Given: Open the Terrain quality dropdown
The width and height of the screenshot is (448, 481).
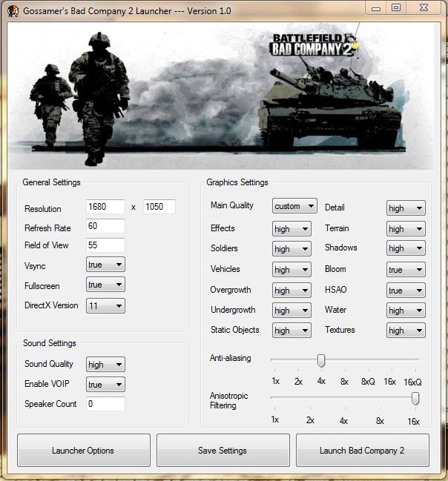Looking at the screenshot, I should click(x=406, y=229).
